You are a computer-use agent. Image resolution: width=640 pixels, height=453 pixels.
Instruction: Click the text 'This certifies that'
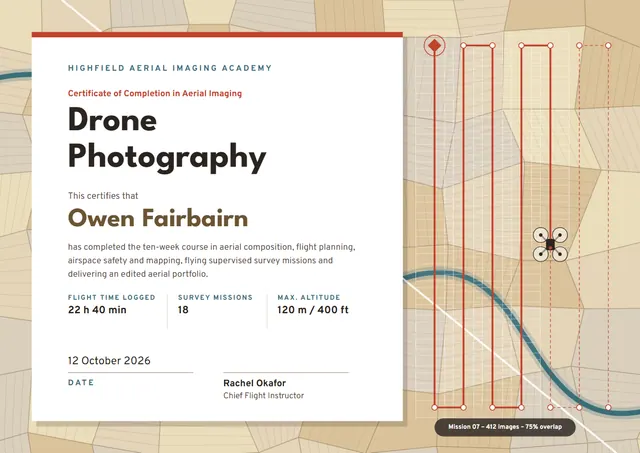point(103,196)
